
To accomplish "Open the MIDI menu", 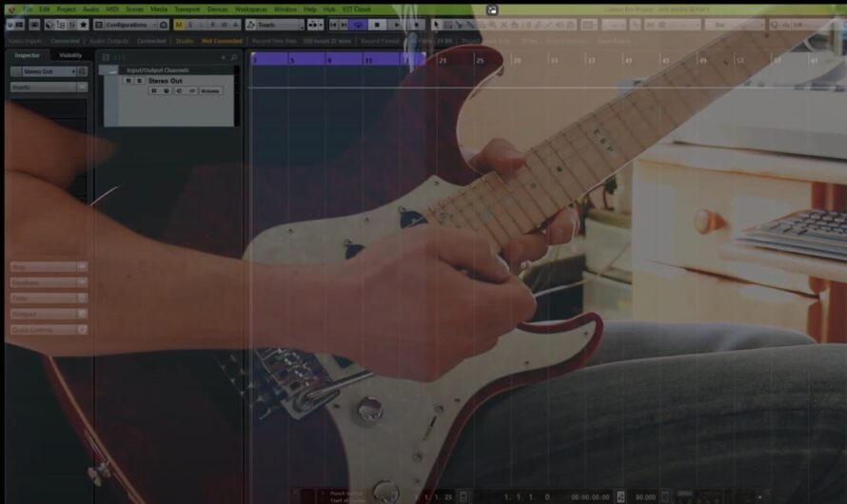I will click(111, 10).
